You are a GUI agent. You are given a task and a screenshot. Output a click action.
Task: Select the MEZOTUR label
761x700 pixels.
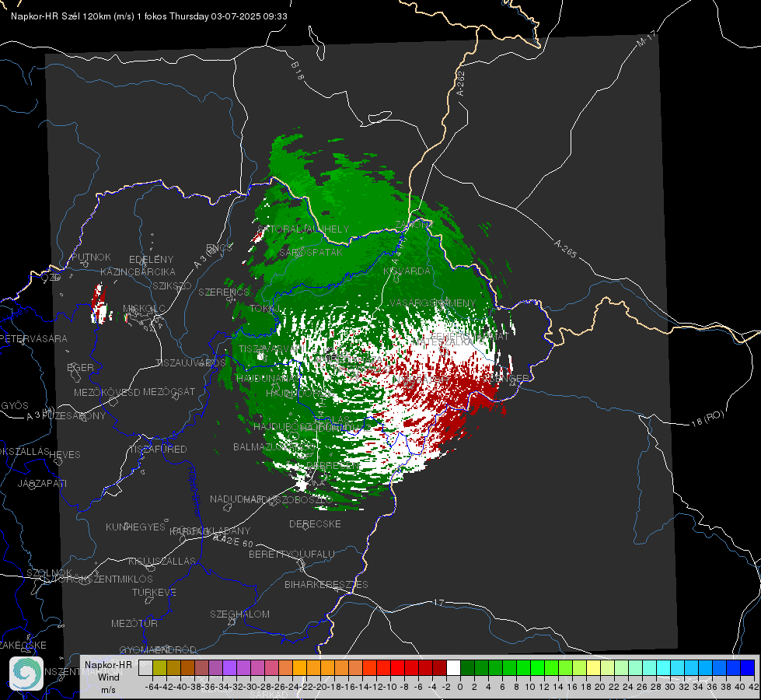[134, 623]
